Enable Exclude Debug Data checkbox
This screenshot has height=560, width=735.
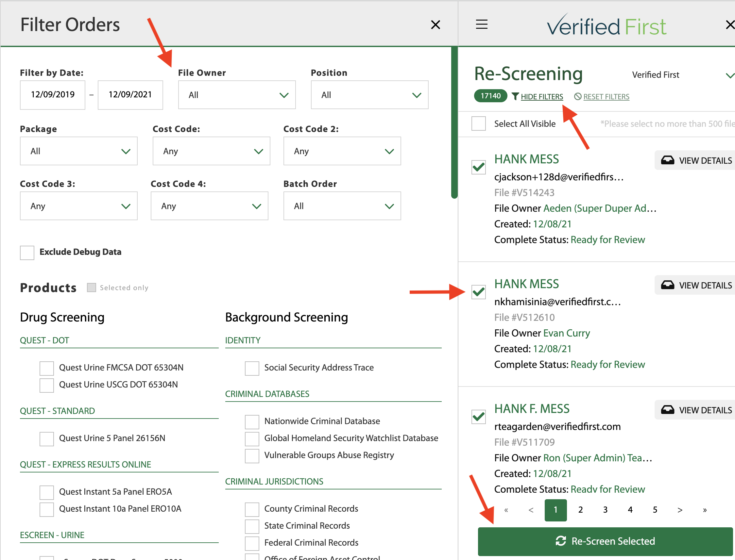click(27, 252)
